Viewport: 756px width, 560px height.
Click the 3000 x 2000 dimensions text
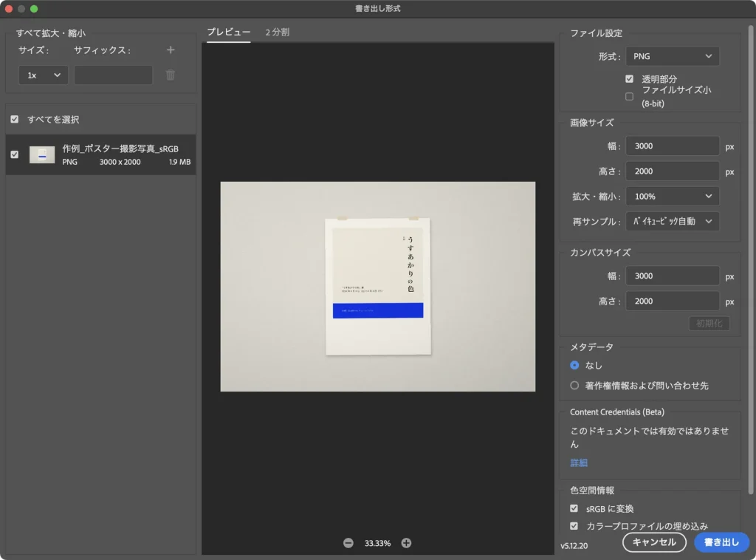120,162
